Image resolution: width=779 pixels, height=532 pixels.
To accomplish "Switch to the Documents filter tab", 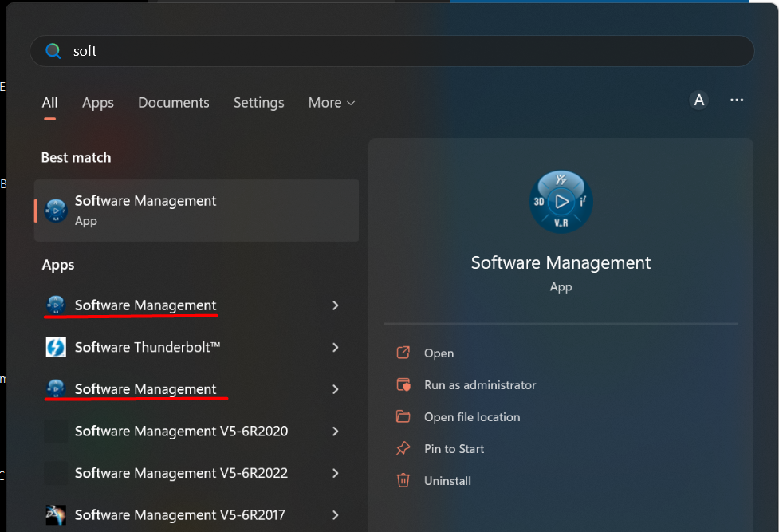I will (x=174, y=103).
